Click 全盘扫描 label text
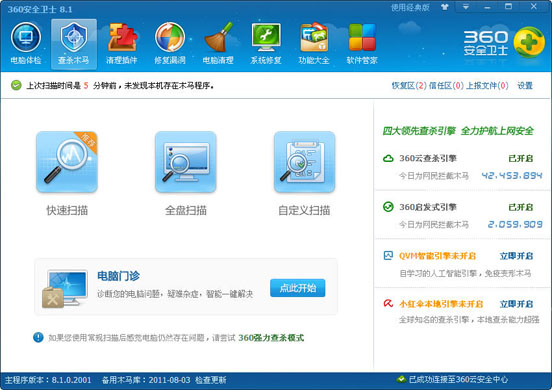 (186, 210)
